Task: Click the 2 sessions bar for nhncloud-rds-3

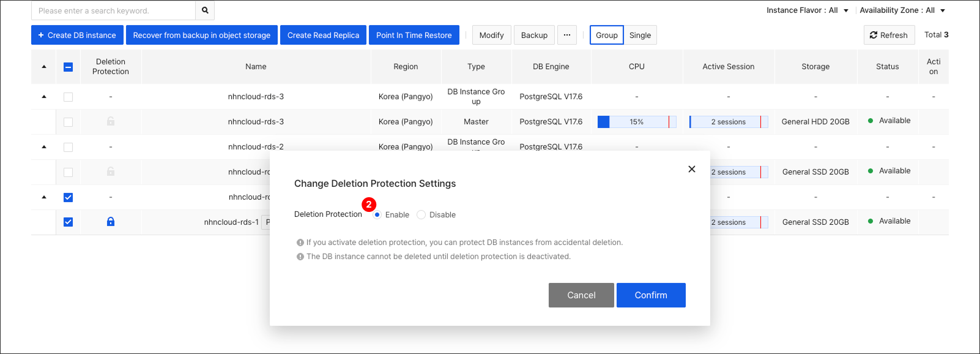Action: coord(729,122)
